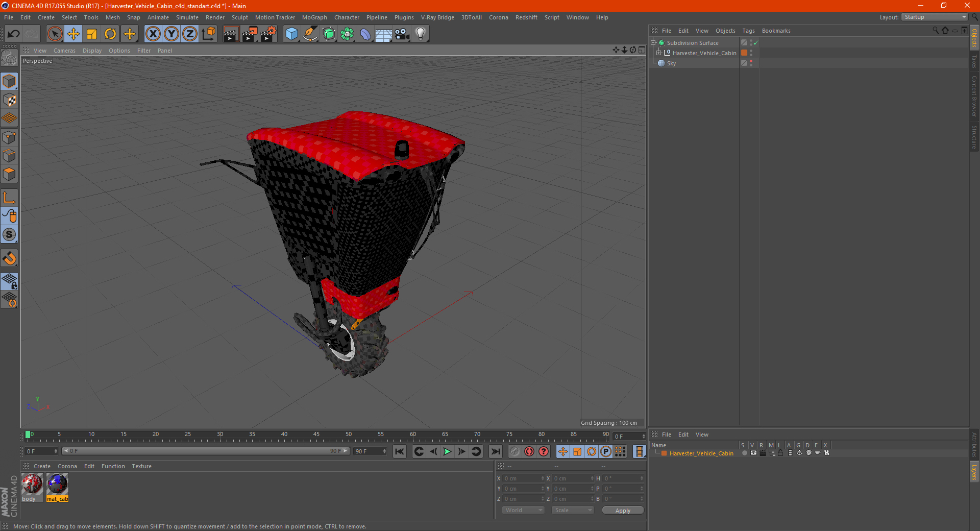Switch to Polygons mode
This screenshot has height=531, width=980.
coord(10,174)
